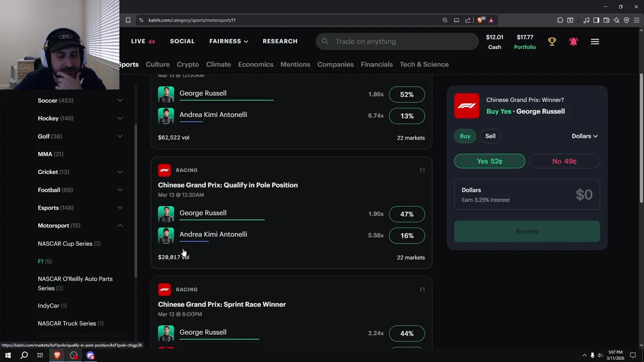
Task: Click 44% for Russell sprint race
Action: pyautogui.click(x=407, y=333)
